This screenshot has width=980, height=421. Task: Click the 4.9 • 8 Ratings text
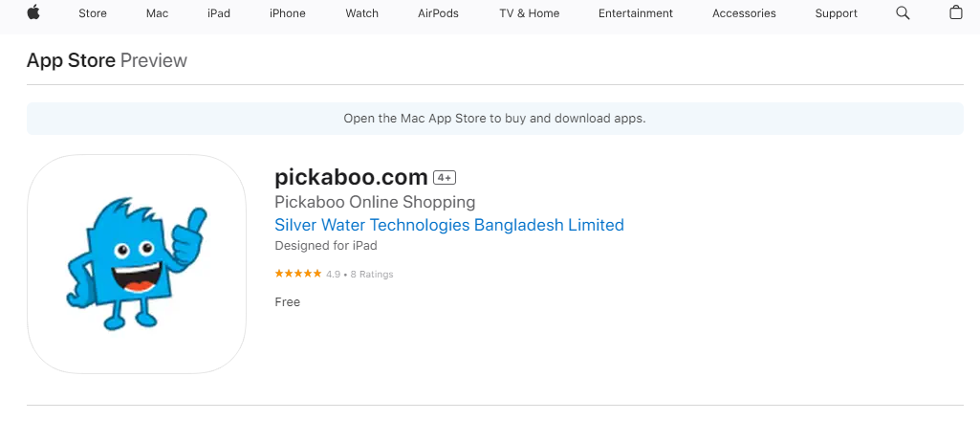click(359, 275)
